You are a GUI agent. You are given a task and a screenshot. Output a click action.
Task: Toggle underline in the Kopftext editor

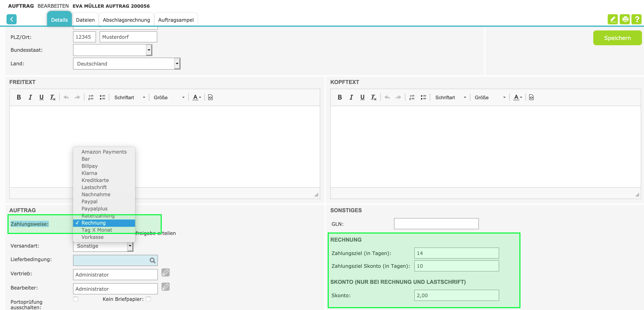363,97
